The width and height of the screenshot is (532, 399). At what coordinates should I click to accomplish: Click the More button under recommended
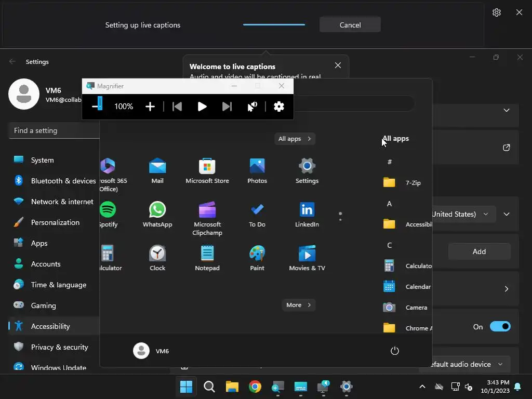pos(298,304)
